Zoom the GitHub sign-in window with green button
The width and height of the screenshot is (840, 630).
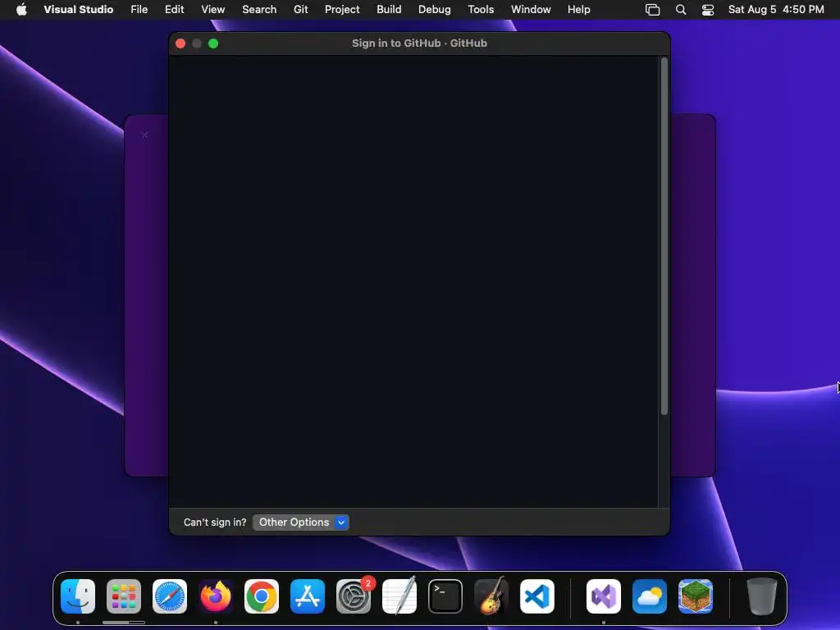point(213,43)
